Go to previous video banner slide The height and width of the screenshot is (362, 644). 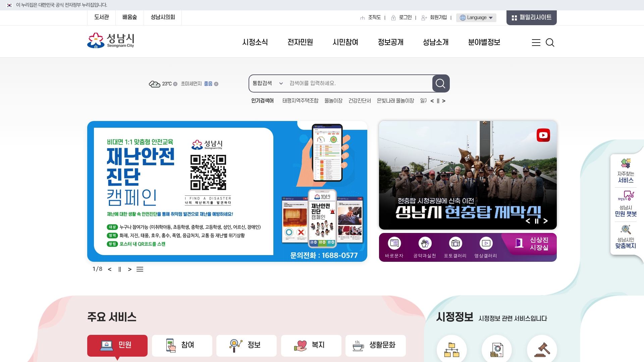(528, 221)
